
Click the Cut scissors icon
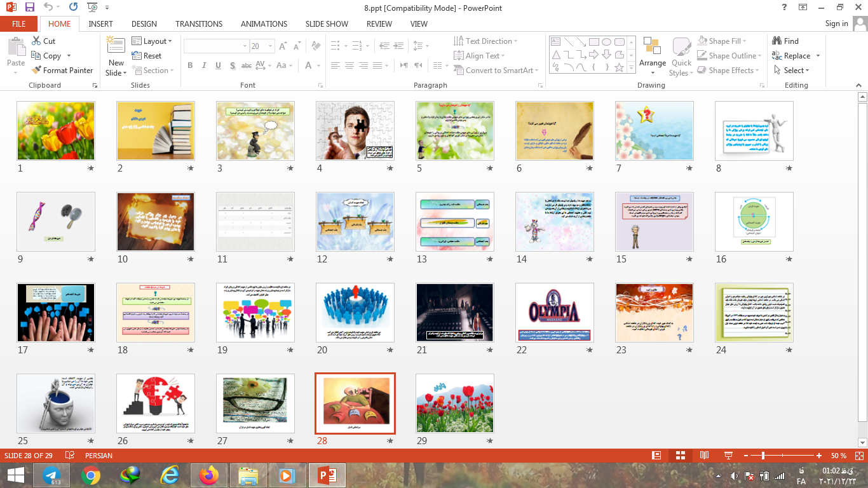pos(37,41)
